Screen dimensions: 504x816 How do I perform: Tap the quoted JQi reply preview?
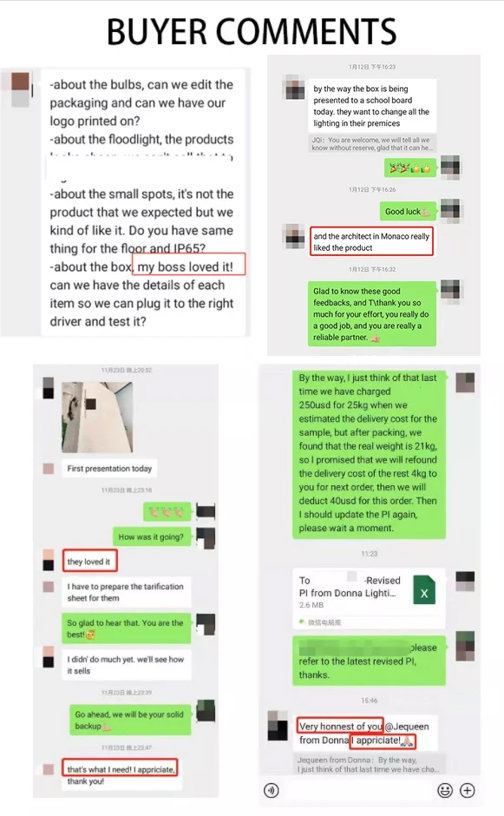373,143
